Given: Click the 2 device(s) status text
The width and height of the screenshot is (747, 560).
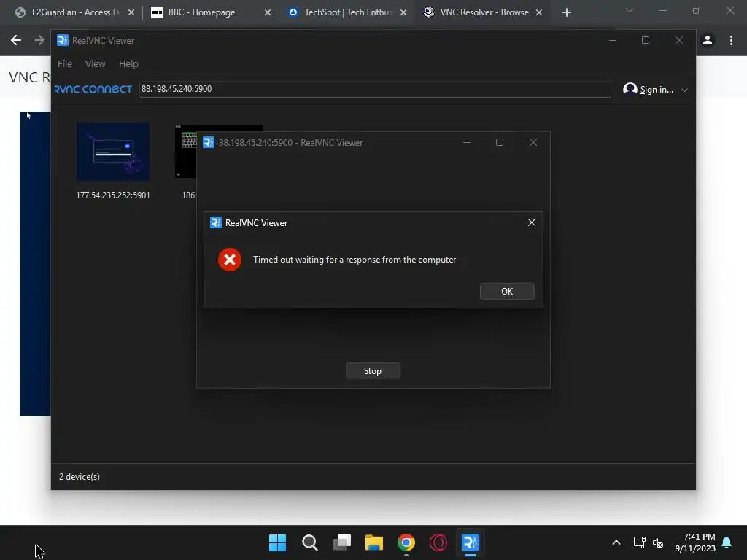Looking at the screenshot, I should coord(79,477).
